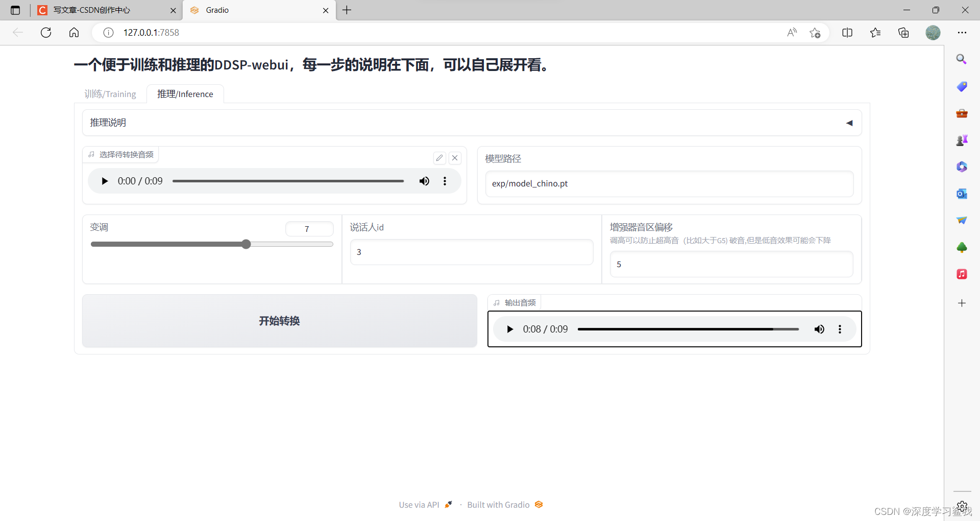Open search in the Edge sidebar

tap(962, 59)
